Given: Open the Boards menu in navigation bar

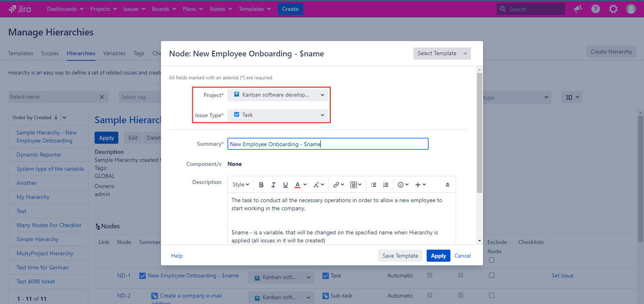Looking at the screenshot, I should tap(164, 9).
